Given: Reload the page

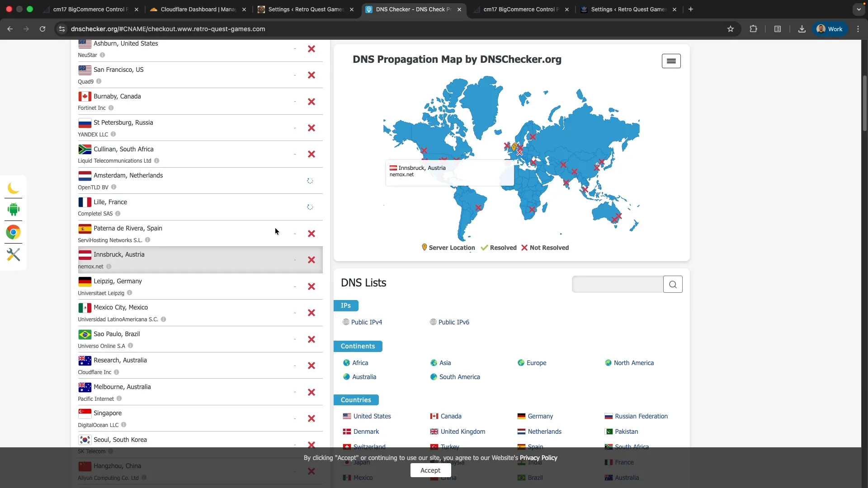Looking at the screenshot, I should (42, 29).
